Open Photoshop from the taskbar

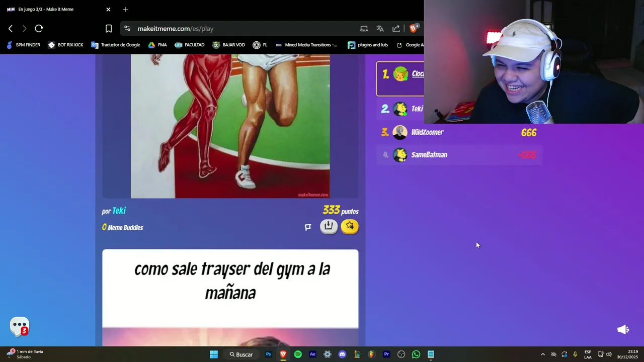coord(268,354)
